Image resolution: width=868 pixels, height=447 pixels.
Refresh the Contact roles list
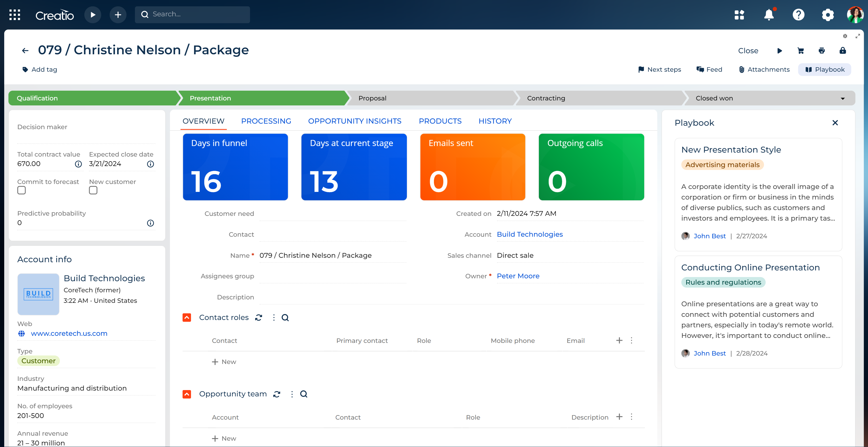(x=259, y=317)
